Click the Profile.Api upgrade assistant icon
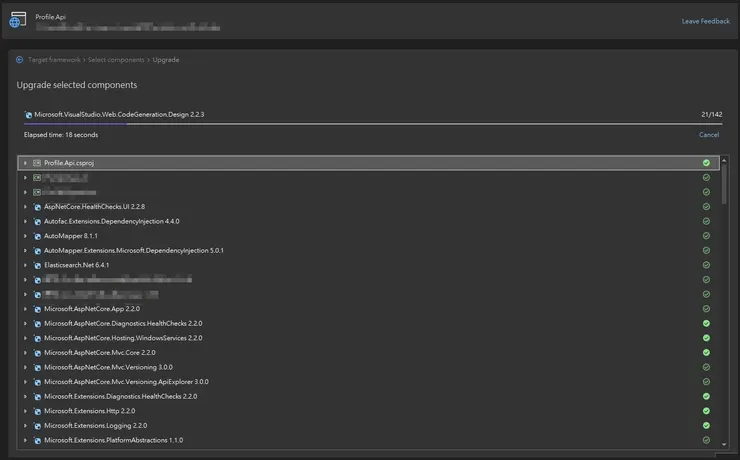The width and height of the screenshot is (740, 460). coord(18,21)
